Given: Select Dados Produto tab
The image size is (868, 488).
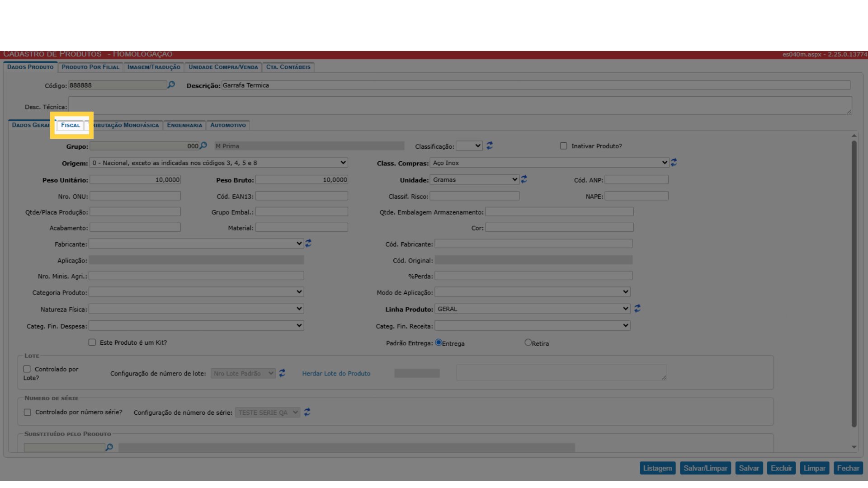Looking at the screenshot, I should 30,67.
